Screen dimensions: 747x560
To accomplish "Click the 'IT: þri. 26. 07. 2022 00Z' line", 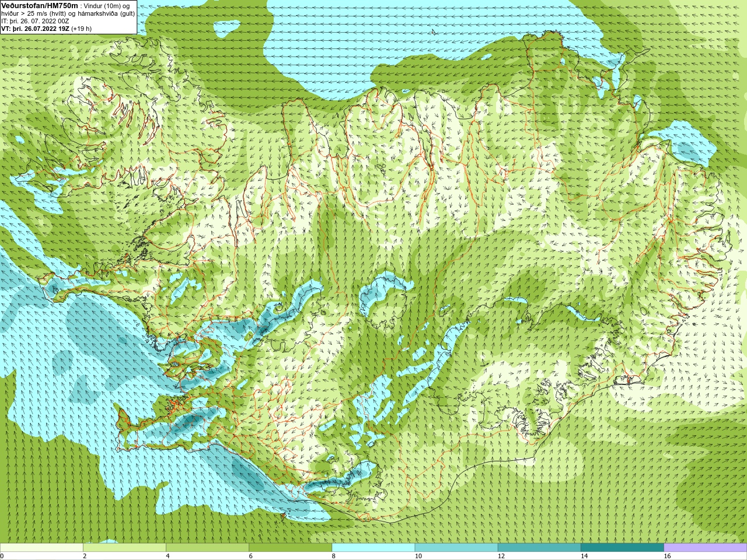I will pos(35,20).
